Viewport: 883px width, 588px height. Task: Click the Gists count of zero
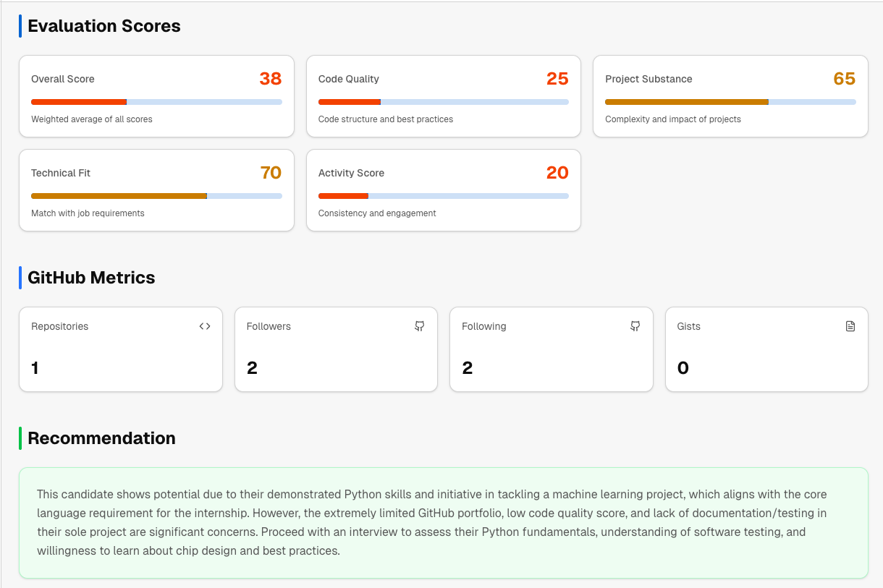(683, 368)
